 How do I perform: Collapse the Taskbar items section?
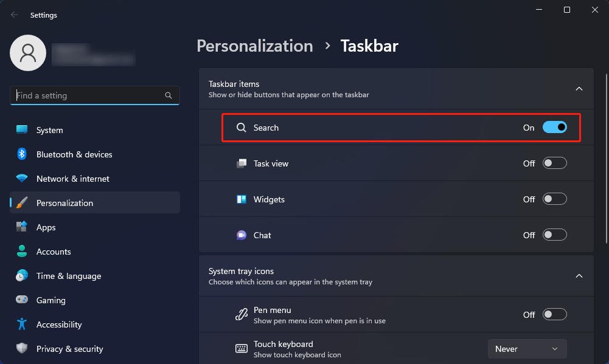point(579,88)
